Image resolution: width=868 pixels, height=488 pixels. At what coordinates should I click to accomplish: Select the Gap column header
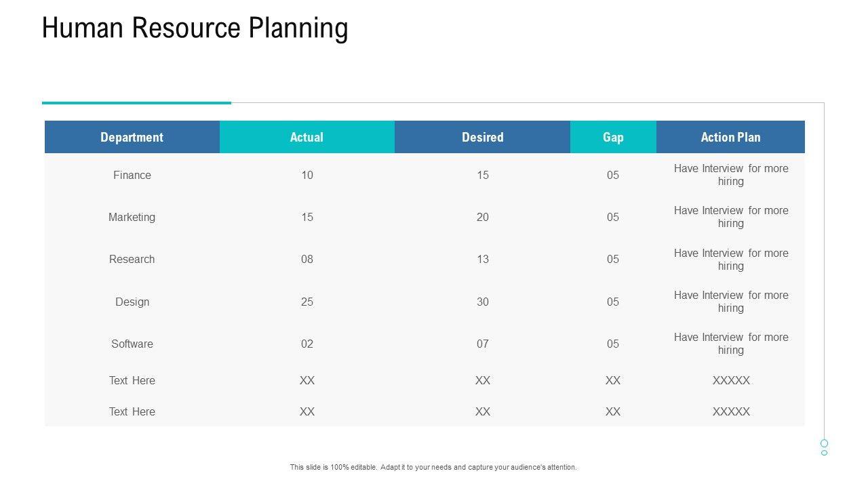[613, 137]
